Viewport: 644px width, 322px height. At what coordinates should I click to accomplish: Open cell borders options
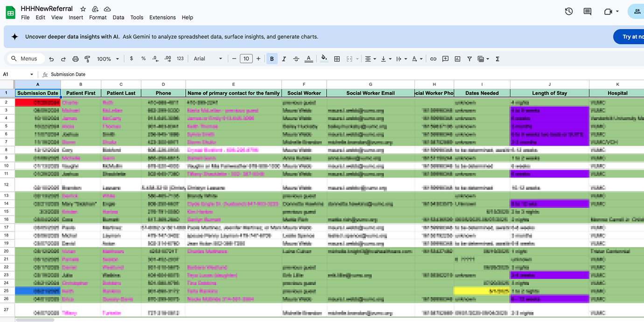[337, 59]
